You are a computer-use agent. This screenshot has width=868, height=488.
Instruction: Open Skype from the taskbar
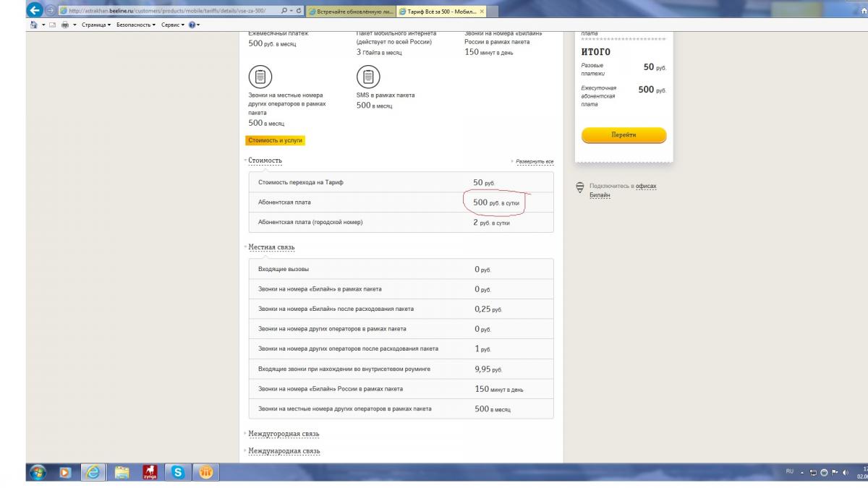click(178, 472)
